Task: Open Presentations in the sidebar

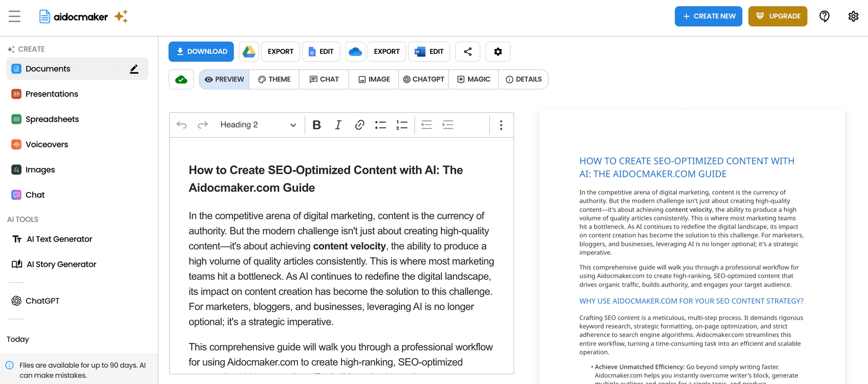Action: pos(77,94)
